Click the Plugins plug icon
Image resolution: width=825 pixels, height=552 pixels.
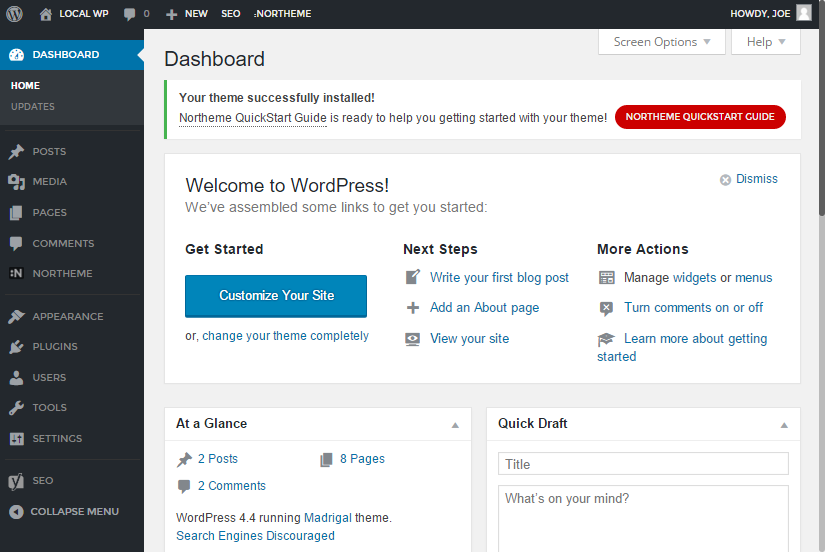16,347
